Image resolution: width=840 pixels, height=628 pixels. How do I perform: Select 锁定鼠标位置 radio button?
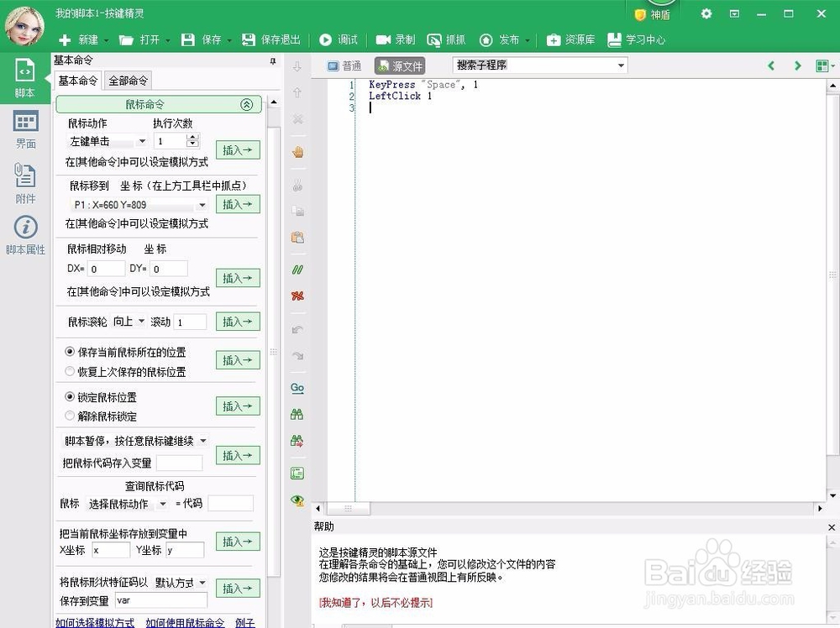click(70, 397)
